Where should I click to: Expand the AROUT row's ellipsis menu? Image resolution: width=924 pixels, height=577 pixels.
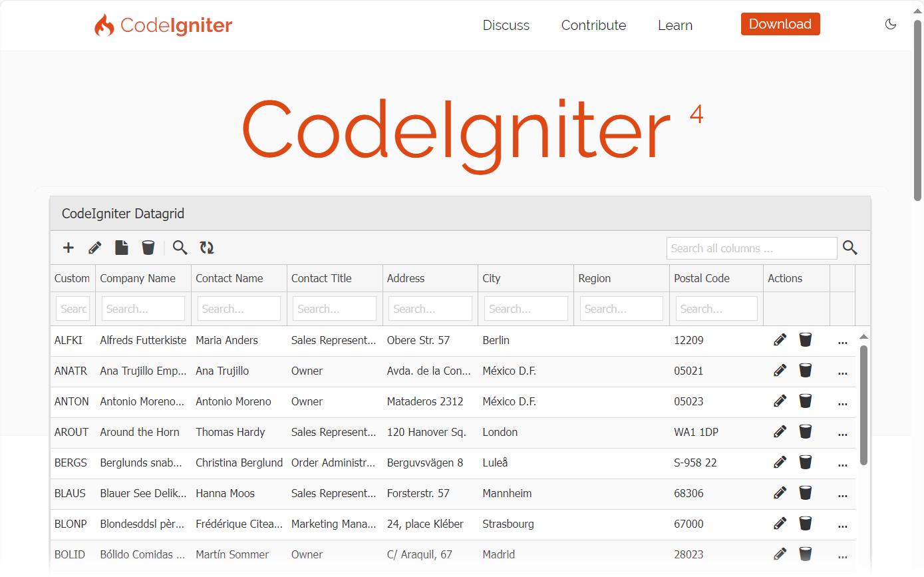tap(842, 433)
